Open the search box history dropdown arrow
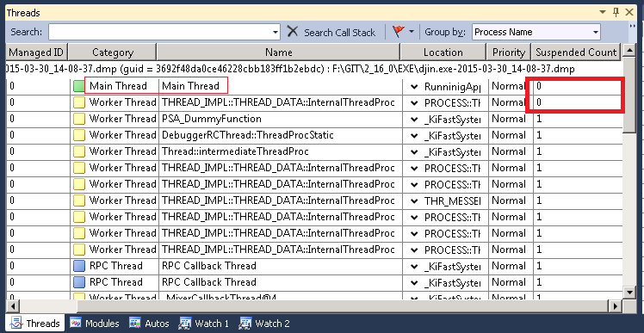Image resolution: width=644 pixels, height=333 pixels. (276, 32)
